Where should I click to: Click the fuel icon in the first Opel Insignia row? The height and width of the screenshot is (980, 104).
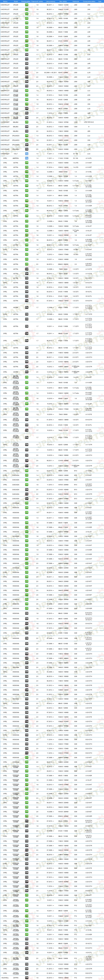pyautogui.click(x=27, y=503)
